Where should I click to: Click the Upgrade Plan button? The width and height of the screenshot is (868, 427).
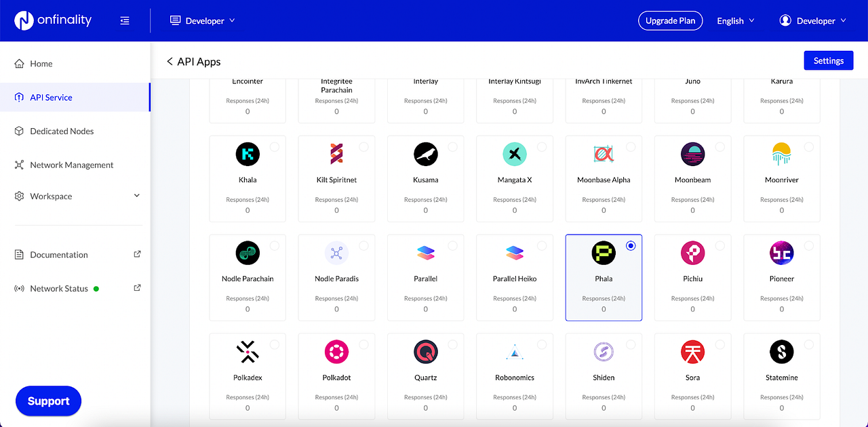pyautogui.click(x=670, y=21)
